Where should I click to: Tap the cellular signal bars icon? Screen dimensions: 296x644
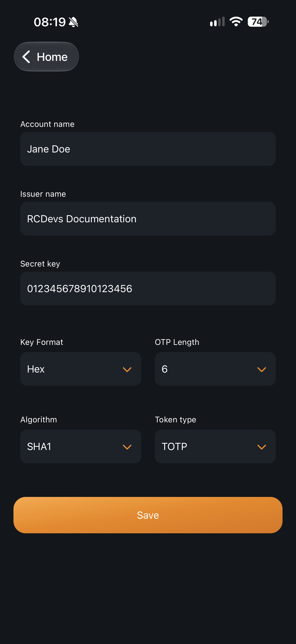[x=217, y=22]
